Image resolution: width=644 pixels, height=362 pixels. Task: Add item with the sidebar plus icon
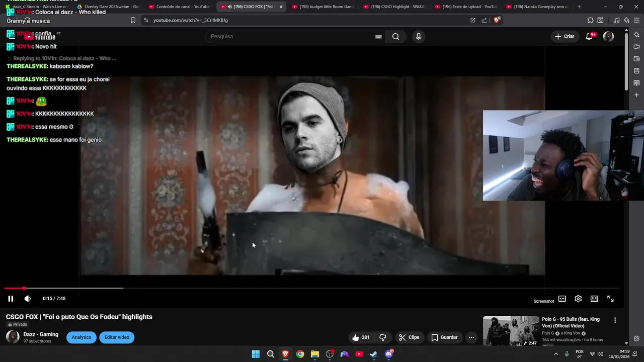coord(636,95)
